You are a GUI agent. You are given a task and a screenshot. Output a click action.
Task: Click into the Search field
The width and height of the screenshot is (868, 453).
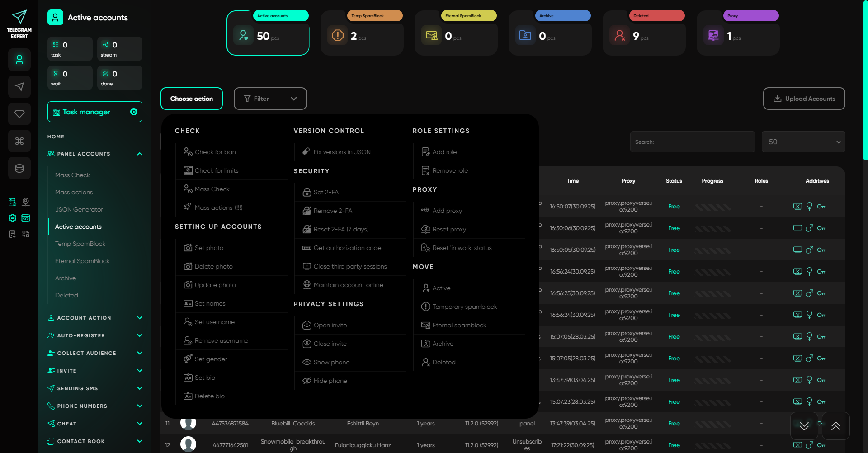692,142
